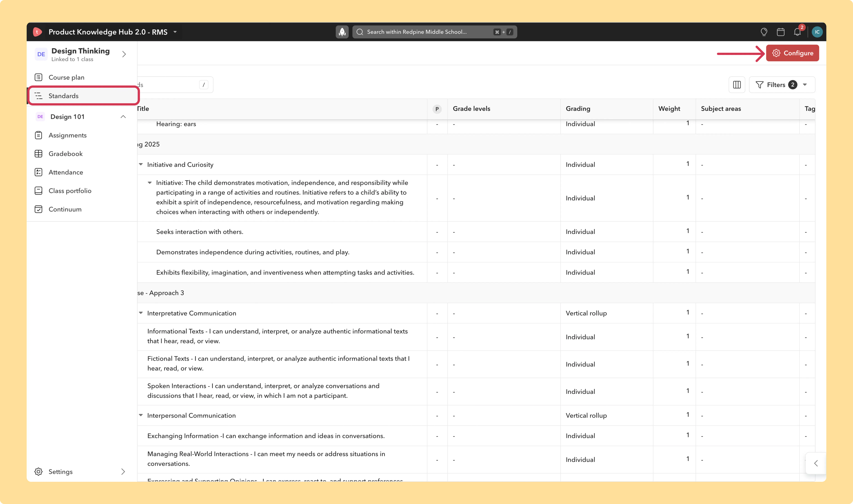
Task: Click Individual grading for Initiative and Curiosity
Action: pos(580,165)
